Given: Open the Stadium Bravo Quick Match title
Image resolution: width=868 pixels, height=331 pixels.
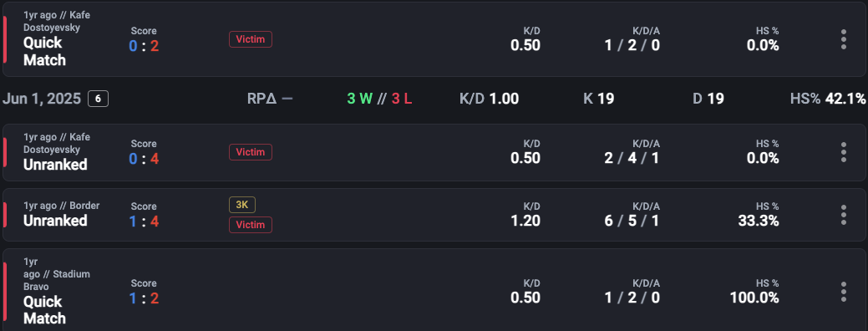Looking at the screenshot, I should (44, 310).
